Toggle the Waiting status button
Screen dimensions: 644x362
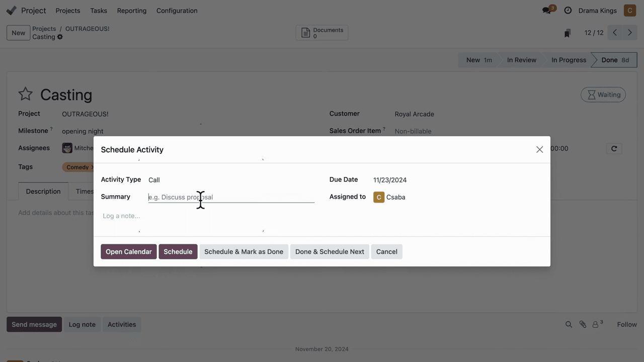click(x=603, y=95)
